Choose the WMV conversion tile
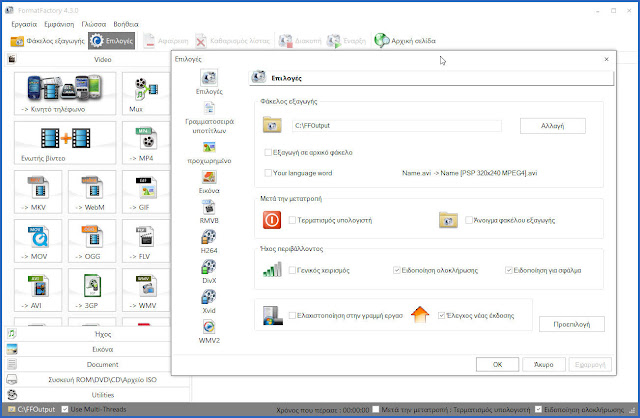The image size is (640, 418). pos(146,290)
